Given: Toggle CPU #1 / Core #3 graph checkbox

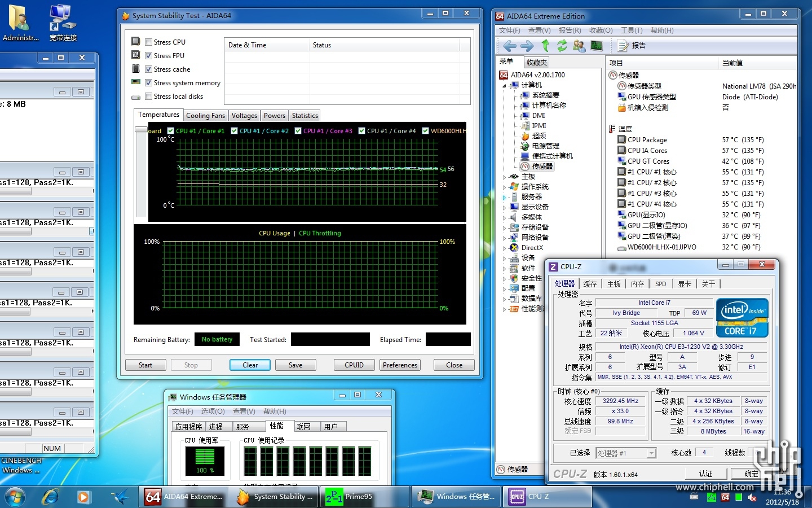Looking at the screenshot, I should coord(298,131).
